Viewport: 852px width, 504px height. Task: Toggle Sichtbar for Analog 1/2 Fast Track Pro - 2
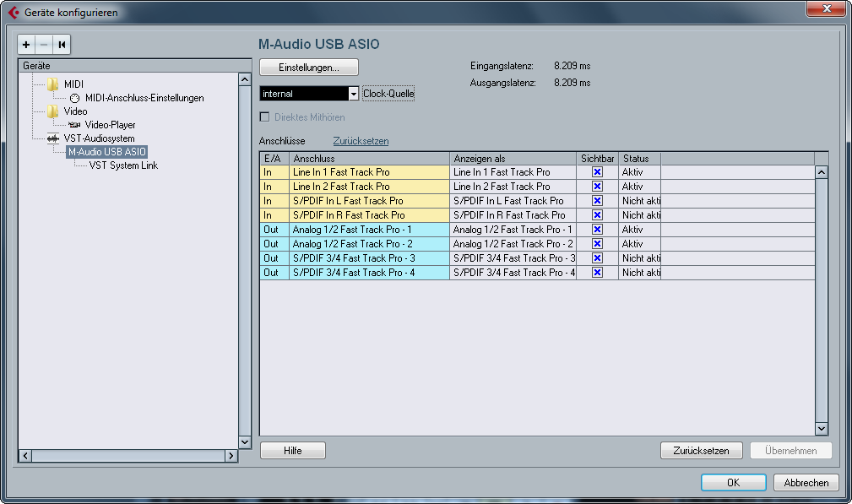[597, 244]
